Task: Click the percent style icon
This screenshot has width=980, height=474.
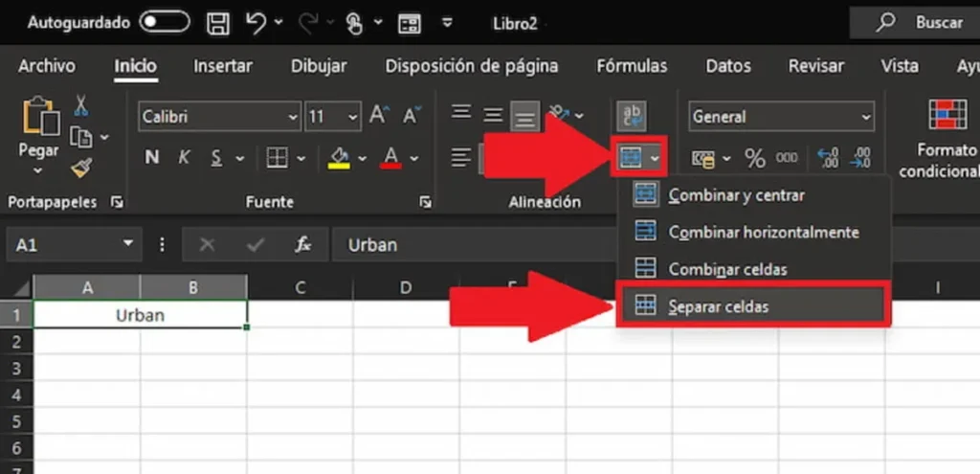Action: [755, 159]
